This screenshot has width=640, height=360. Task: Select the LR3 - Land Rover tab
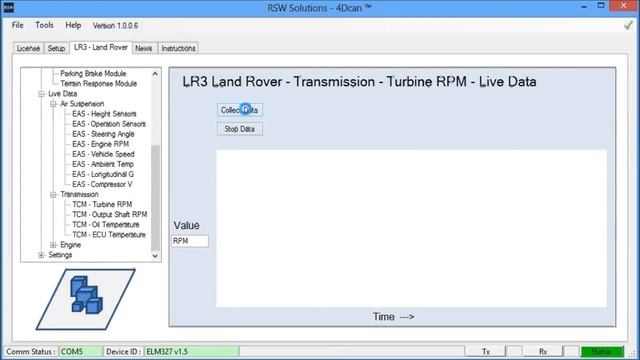click(x=101, y=47)
